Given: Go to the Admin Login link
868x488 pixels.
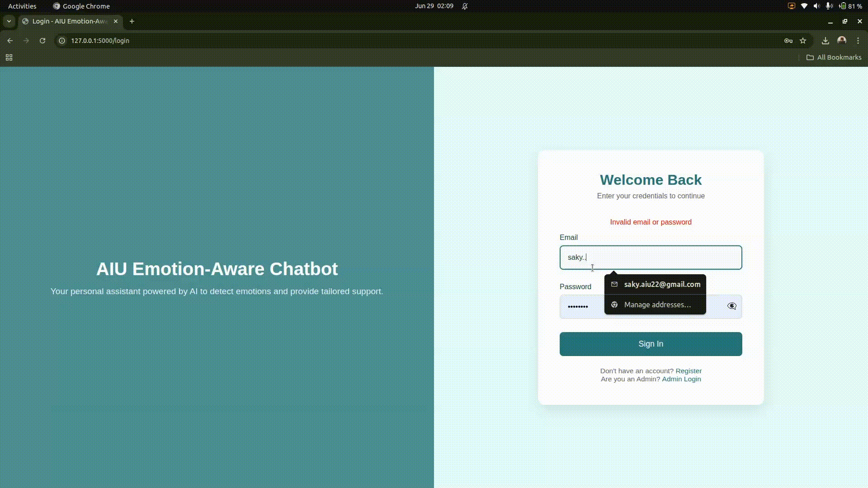Looking at the screenshot, I should (681, 379).
